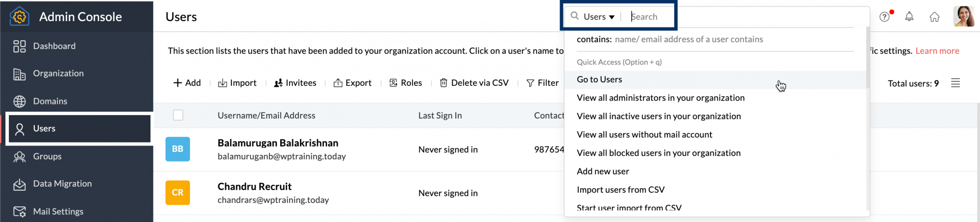
Task: Toggle the select all users checkbox
Action: pos(178,115)
